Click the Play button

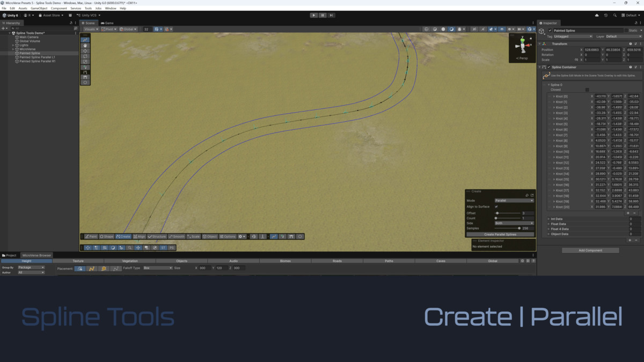tap(314, 15)
